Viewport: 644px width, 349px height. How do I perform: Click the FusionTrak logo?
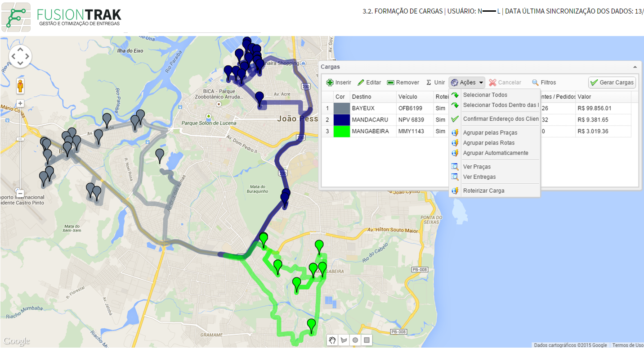[61, 17]
